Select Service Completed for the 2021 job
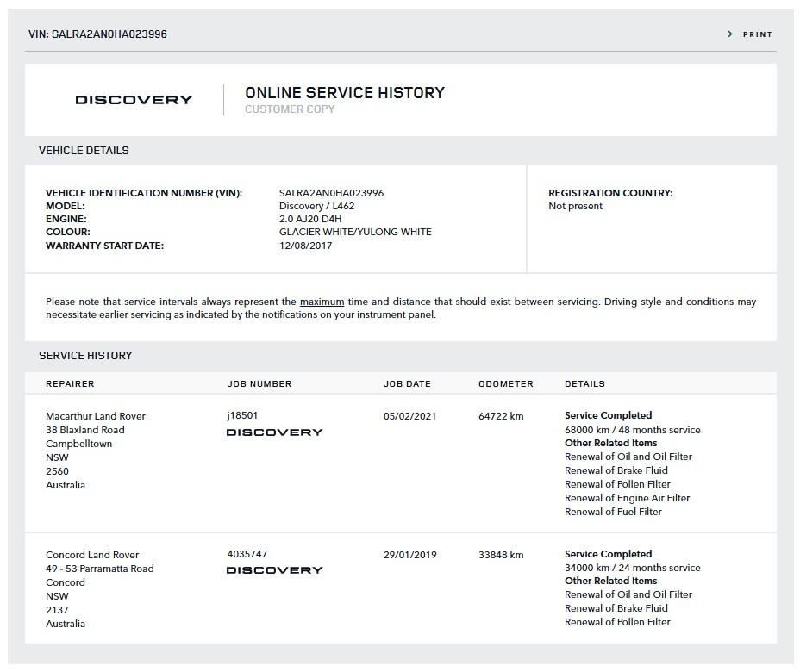Image resolution: width=800 pixels, height=672 pixels. pos(608,415)
